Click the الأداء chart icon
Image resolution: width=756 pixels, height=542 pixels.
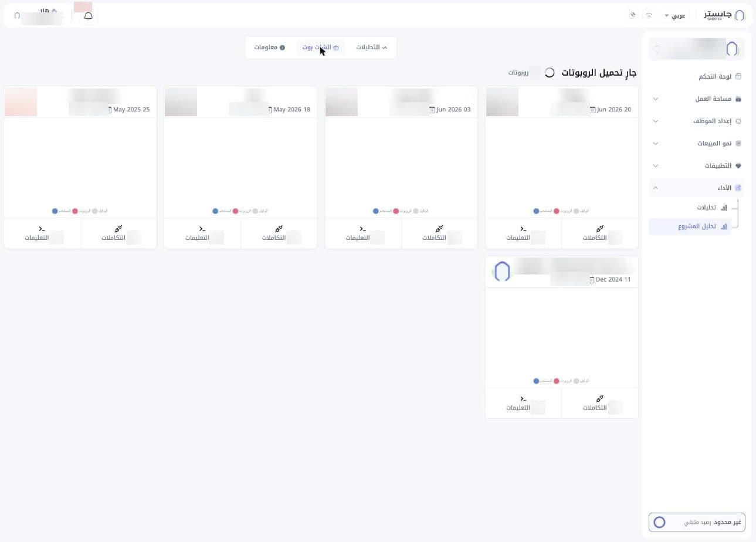pyautogui.click(x=738, y=188)
